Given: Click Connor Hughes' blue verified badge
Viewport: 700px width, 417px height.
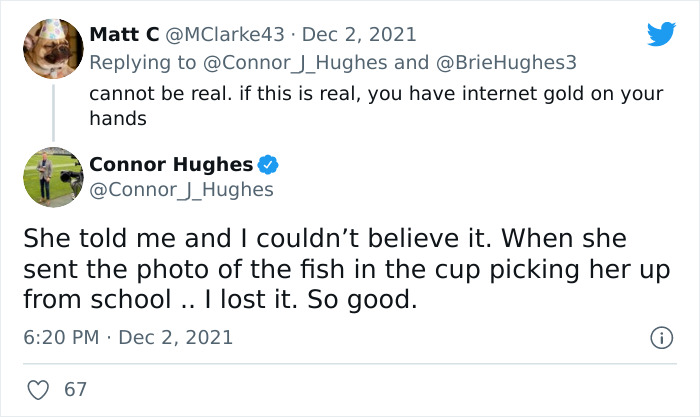Looking at the screenshot, I should point(269,165).
